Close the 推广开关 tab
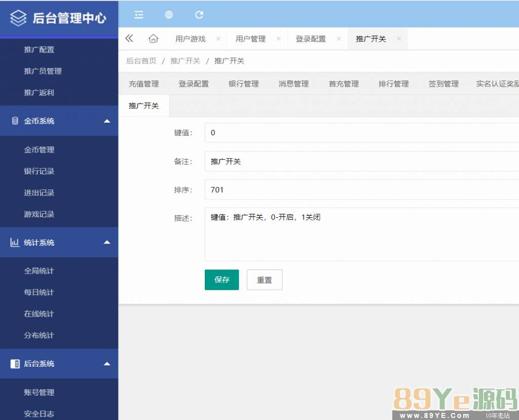The width and height of the screenshot is (519, 420). [399, 39]
